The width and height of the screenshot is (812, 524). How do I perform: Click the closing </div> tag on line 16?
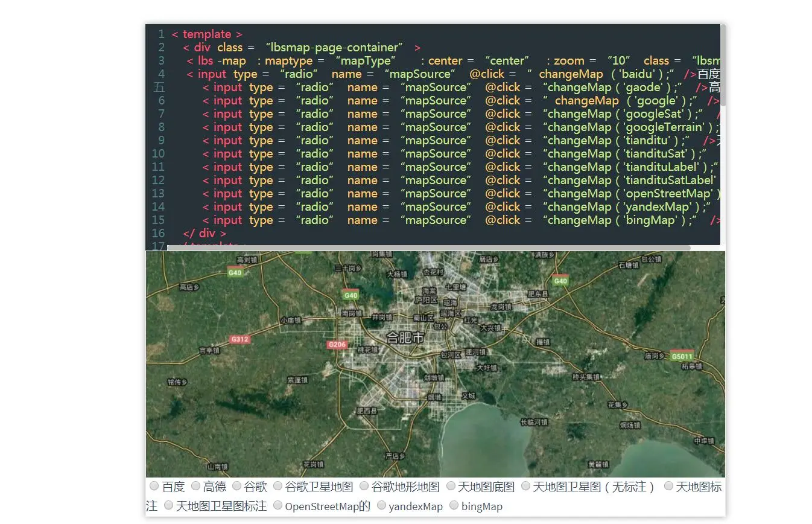[x=205, y=234]
